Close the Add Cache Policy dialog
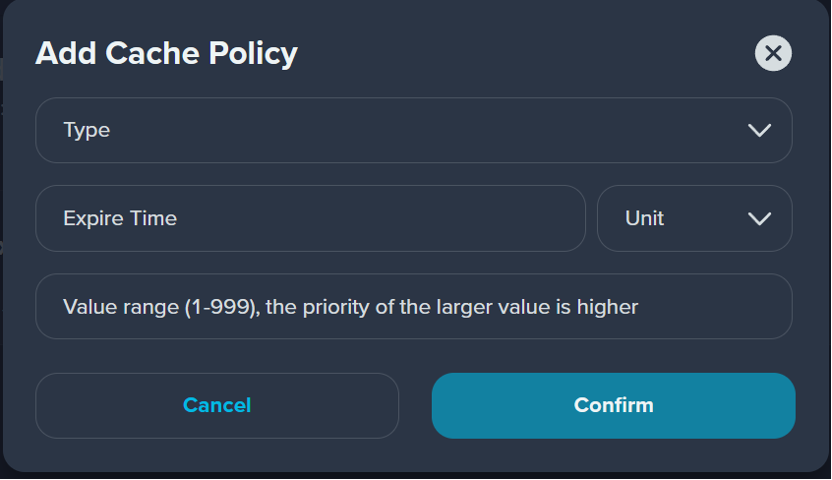832x480 pixels. 773,53
